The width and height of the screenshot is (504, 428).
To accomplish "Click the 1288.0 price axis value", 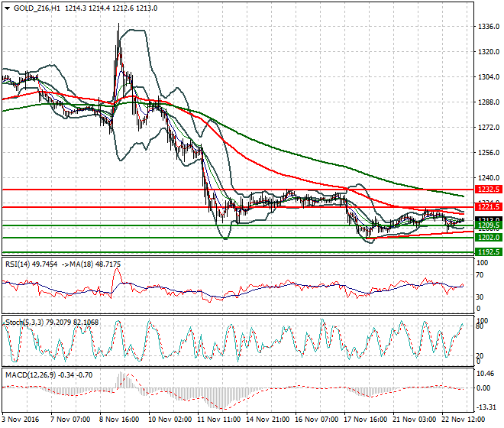I will tap(489, 102).
